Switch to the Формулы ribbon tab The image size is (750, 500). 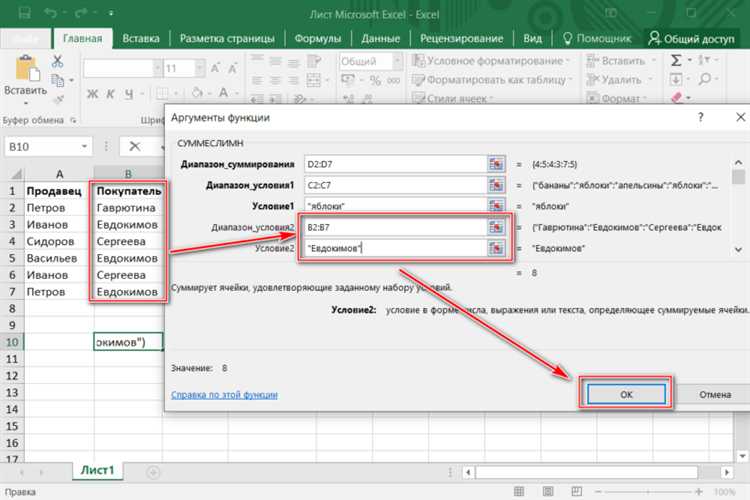pyautogui.click(x=318, y=39)
